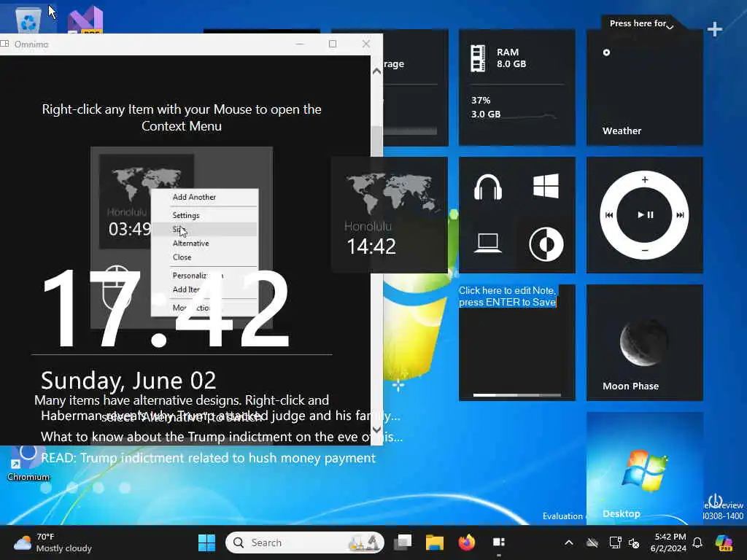Choose 'Alternative' in the context menu
The height and width of the screenshot is (560, 747).
(x=190, y=244)
